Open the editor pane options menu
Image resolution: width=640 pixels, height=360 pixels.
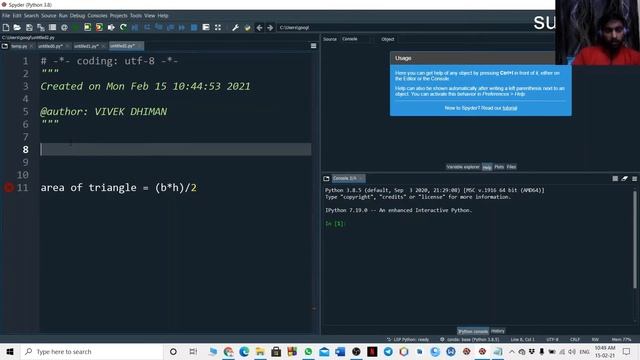pos(313,46)
